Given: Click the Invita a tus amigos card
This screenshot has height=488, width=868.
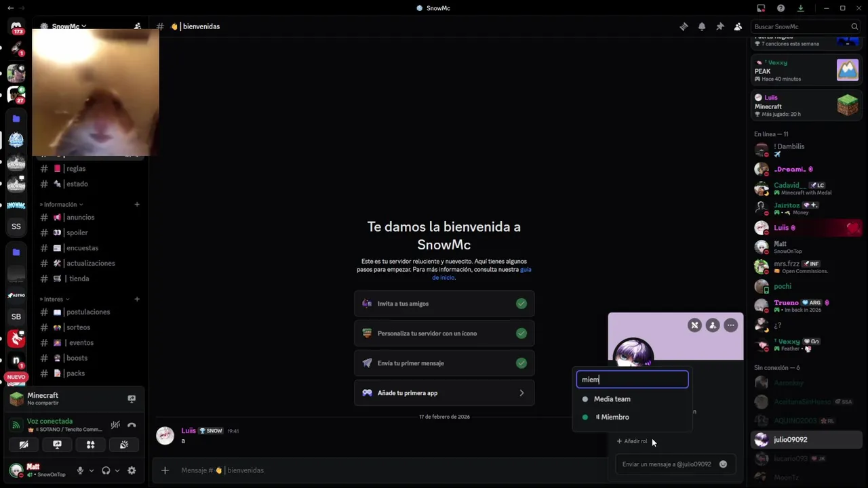Looking at the screenshot, I should pos(444,304).
